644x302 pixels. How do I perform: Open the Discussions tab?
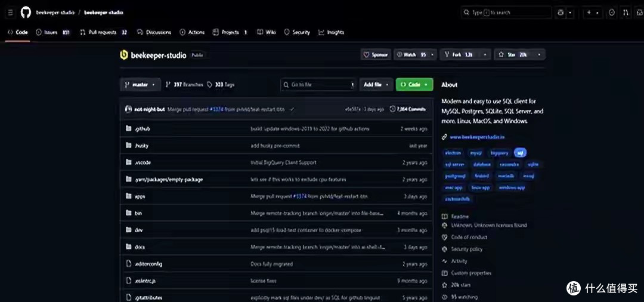coord(154,32)
